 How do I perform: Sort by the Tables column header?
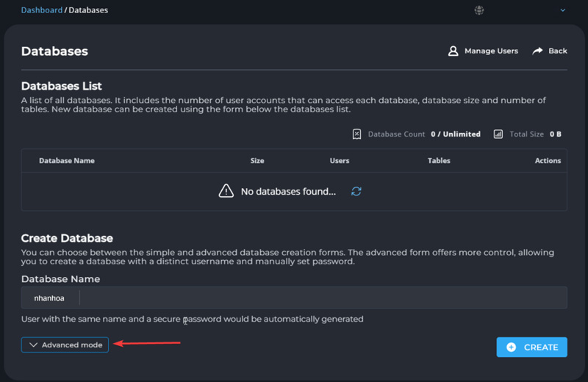point(439,160)
